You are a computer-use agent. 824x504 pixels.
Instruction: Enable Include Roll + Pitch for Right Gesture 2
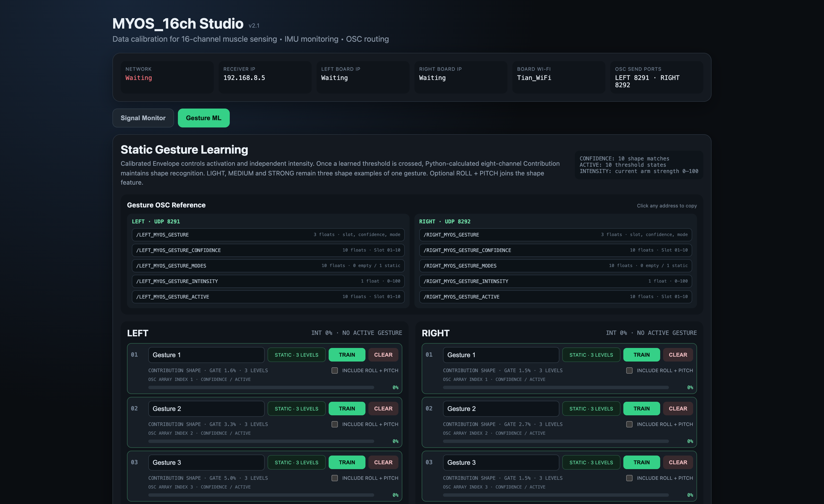coord(629,424)
